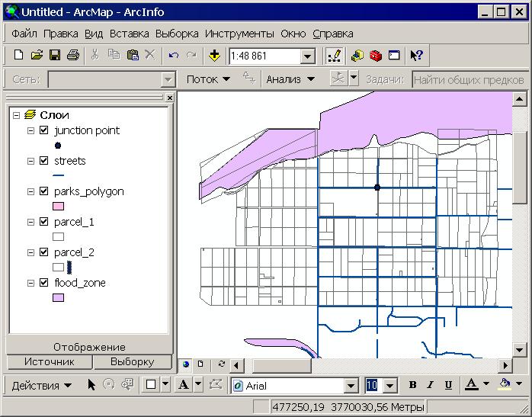Toggle the Editor toolbar pencil icon

pos(334,56)
